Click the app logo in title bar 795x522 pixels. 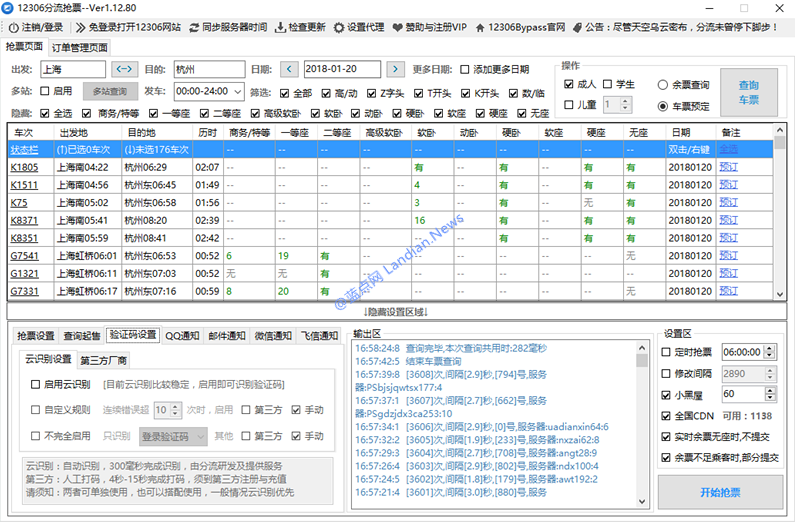7,8
